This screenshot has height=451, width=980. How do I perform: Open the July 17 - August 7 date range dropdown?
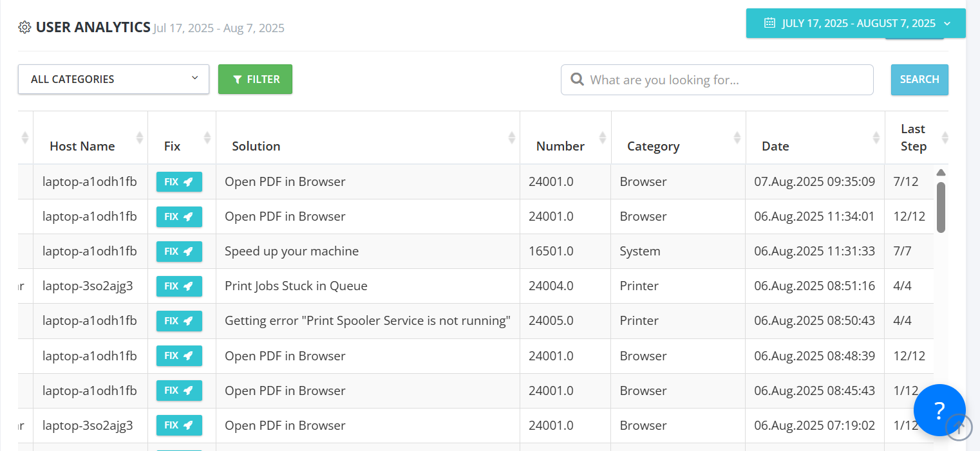click(x=856, y=23)
